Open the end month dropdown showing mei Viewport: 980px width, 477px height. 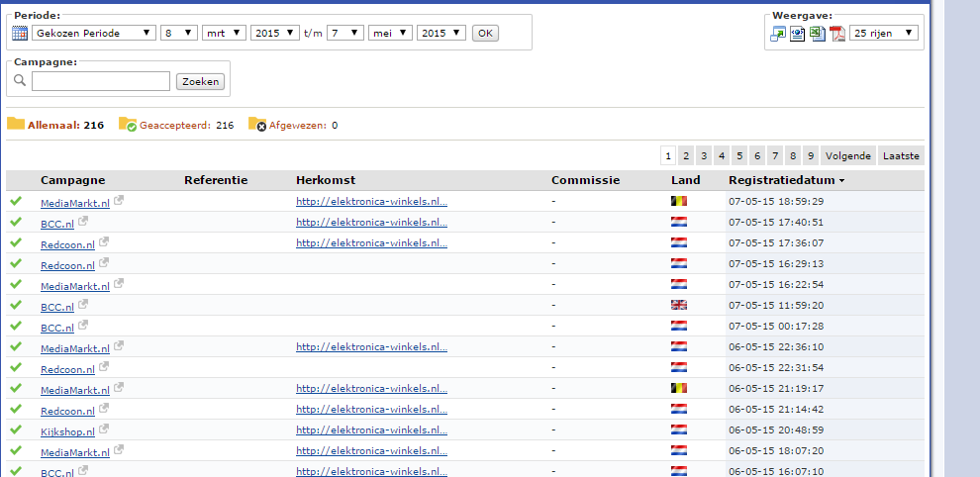(x=391, y=33)
